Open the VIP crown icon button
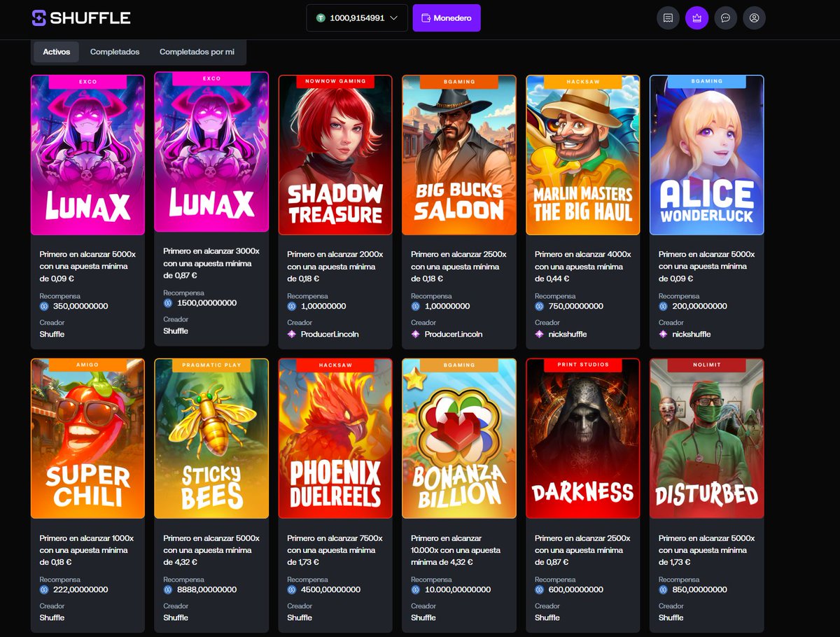Screen dimensions: 840x637 696,17
